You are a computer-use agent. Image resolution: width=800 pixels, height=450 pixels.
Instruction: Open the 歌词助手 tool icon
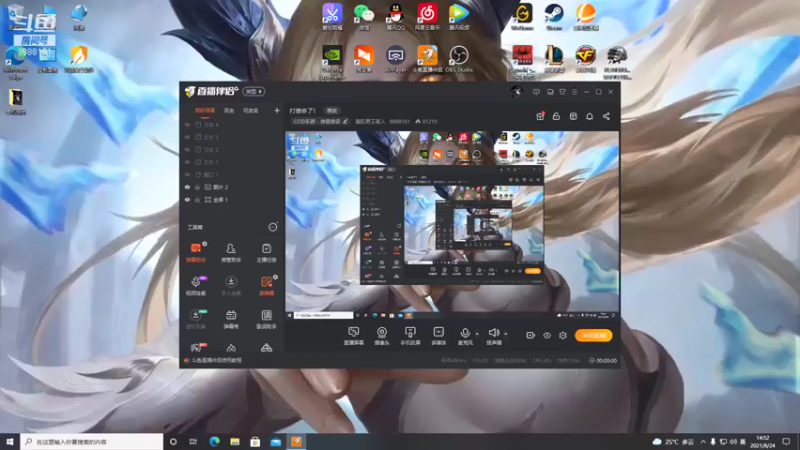(266, 319)
